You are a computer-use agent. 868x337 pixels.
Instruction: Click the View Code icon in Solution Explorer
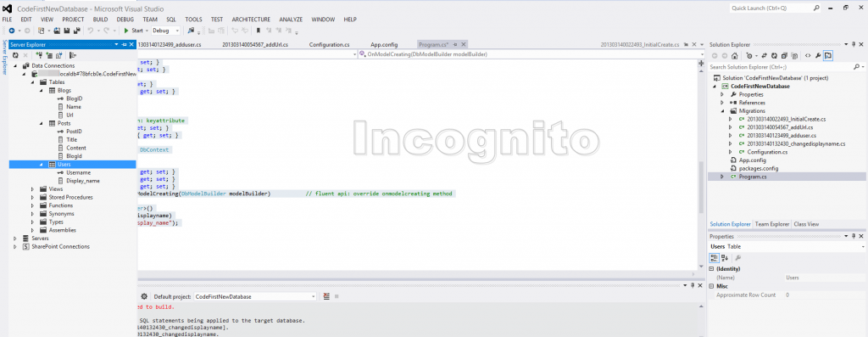coord(808,55)
